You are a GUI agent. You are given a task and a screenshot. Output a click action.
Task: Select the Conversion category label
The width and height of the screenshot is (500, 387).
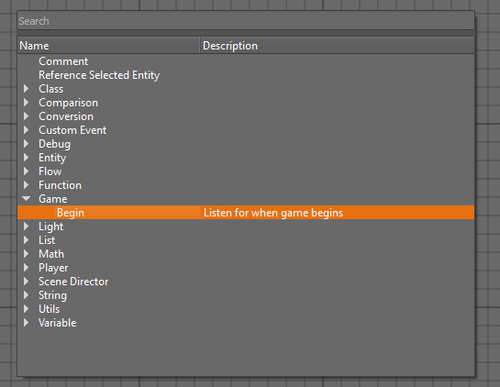tap(66, 116)
